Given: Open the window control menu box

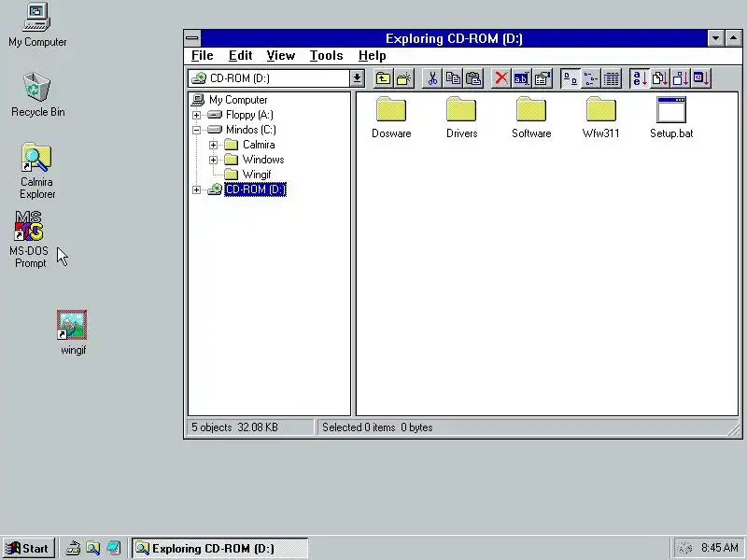Looking at the screenshot, I should [192, 38].
